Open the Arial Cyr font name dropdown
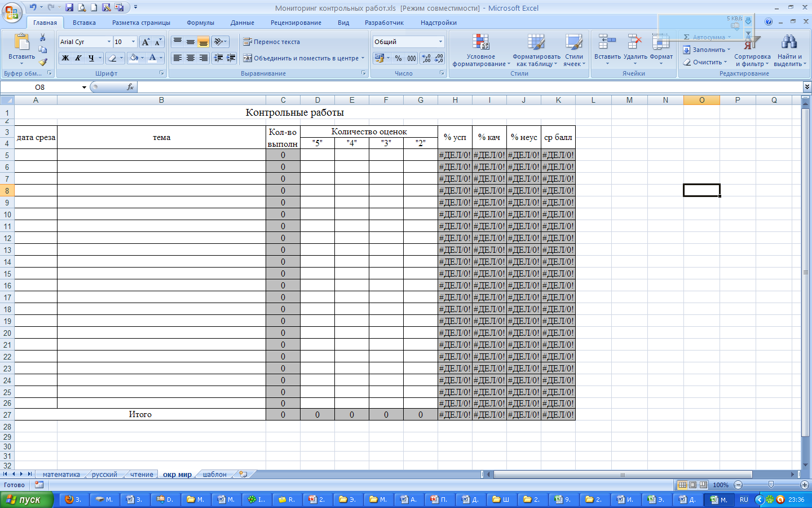 (x=109, y=42)
